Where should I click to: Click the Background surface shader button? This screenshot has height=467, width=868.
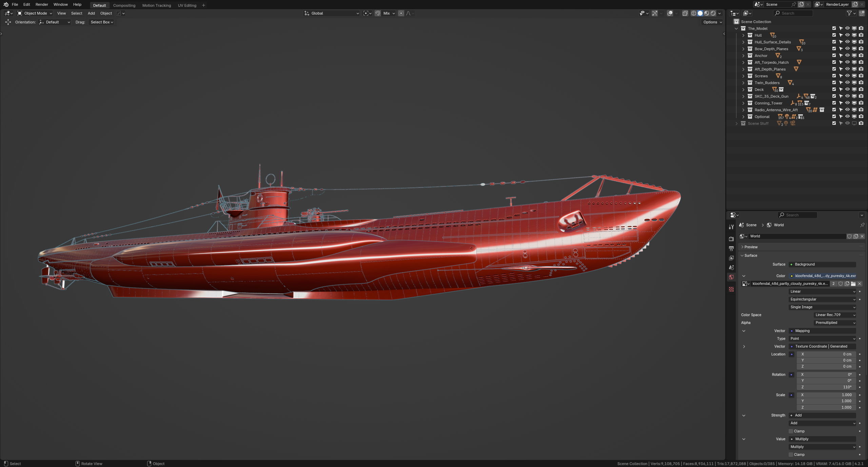click(822, 264)
